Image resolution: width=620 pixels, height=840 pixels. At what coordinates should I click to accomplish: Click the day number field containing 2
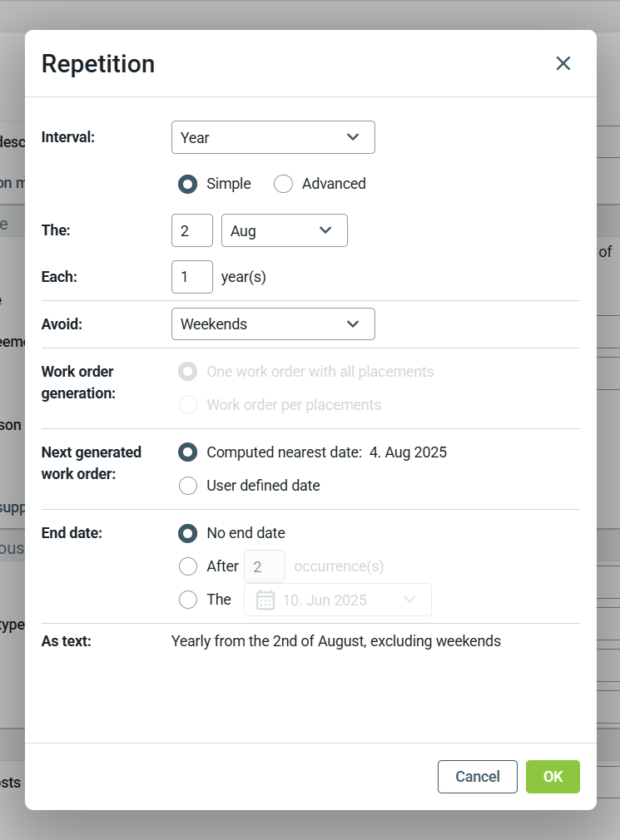(x=192, y=231)
